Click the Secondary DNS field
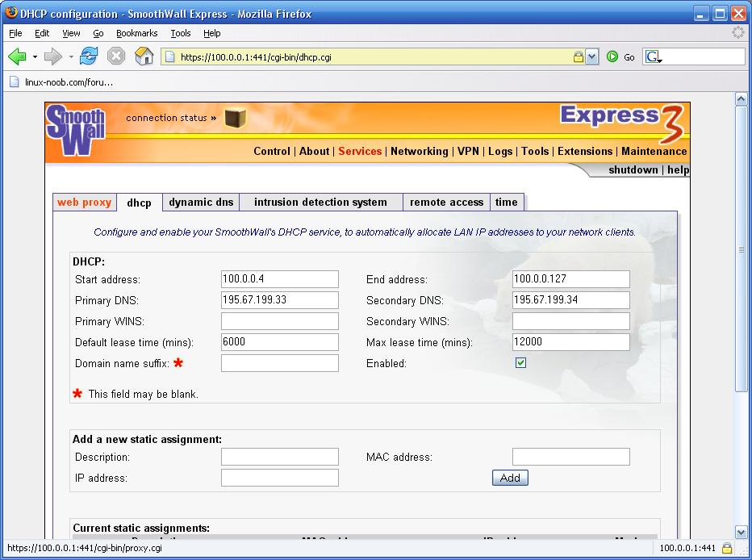The height and width of the screenshot is (560, 752). click(570, 300)
